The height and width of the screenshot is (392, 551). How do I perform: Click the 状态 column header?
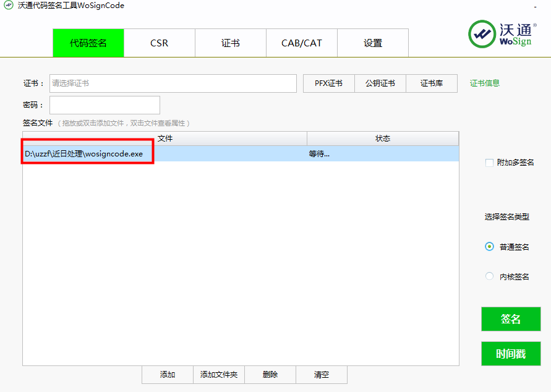383,138
